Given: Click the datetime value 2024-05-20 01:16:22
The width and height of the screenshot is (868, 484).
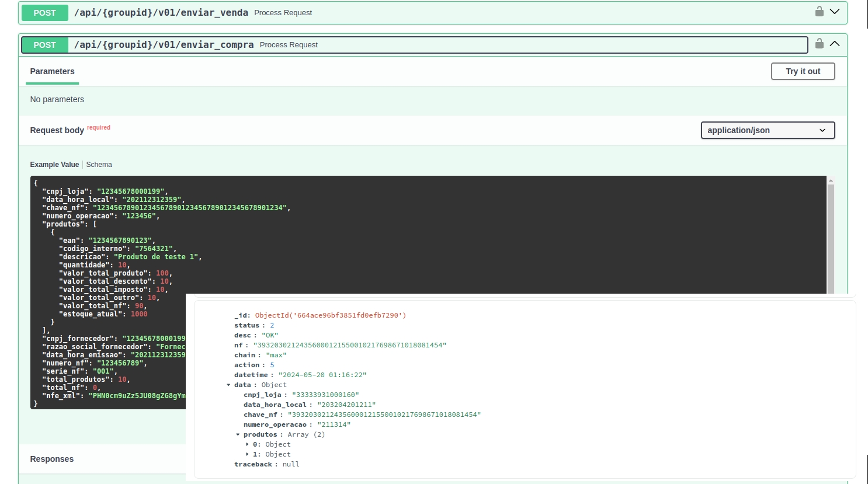Looking at the screenshot, I should (x=322, y=375).
